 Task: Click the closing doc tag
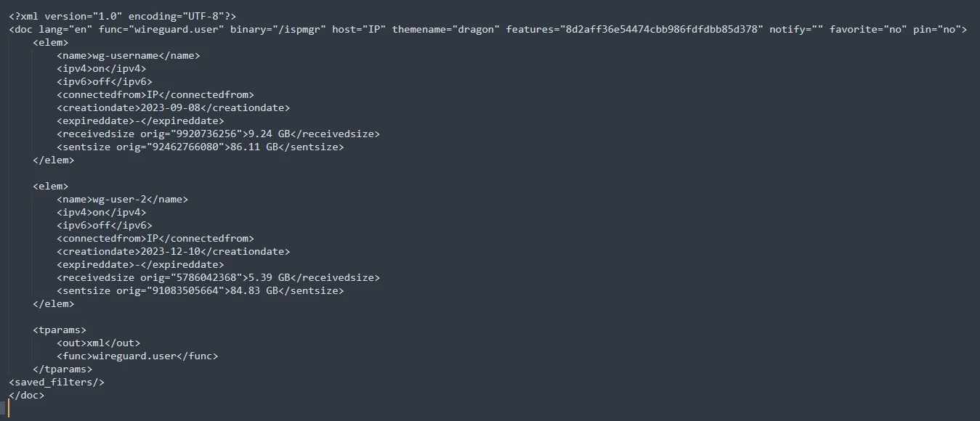point(26,395)
